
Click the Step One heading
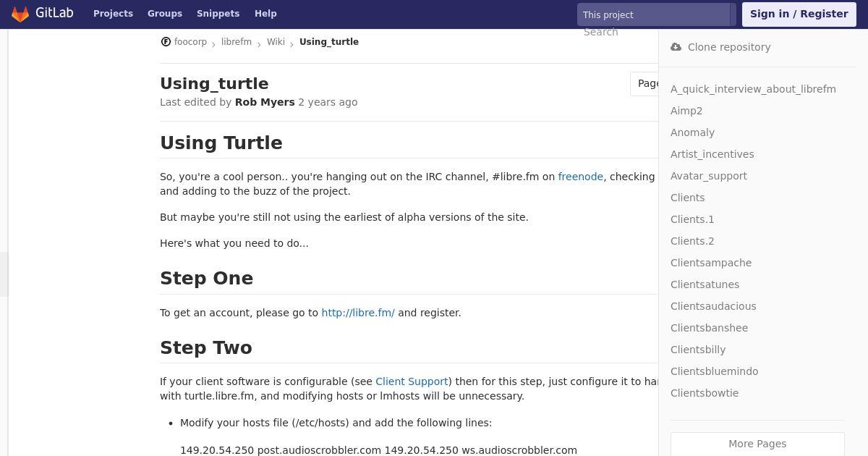(x=206, y=279)
